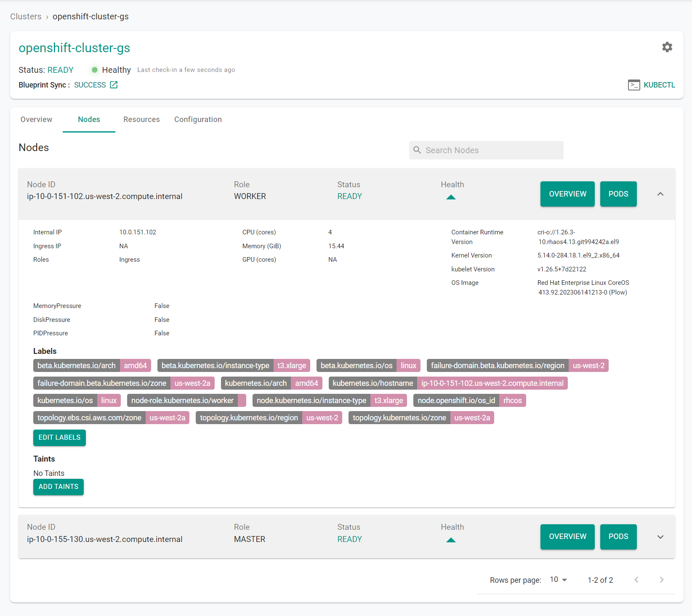This screenshot has height=616, width=692.
Task: View PODS for worker node
Action: point(618,194)
